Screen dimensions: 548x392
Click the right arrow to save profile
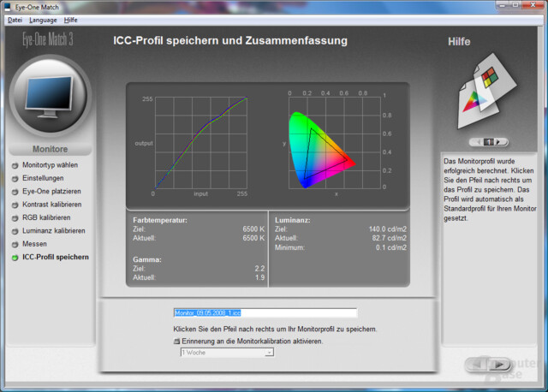(x=499, y=365)
